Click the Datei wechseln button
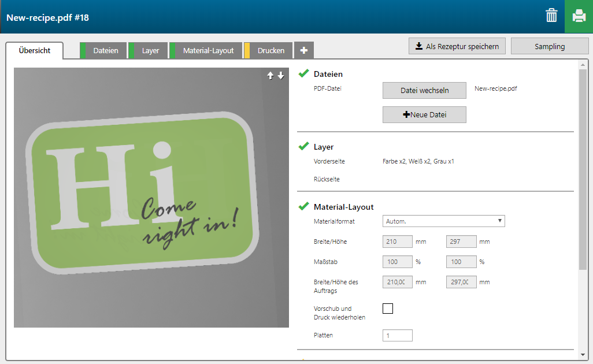Viewport: 593px width, 364px height. coord(424,91)
